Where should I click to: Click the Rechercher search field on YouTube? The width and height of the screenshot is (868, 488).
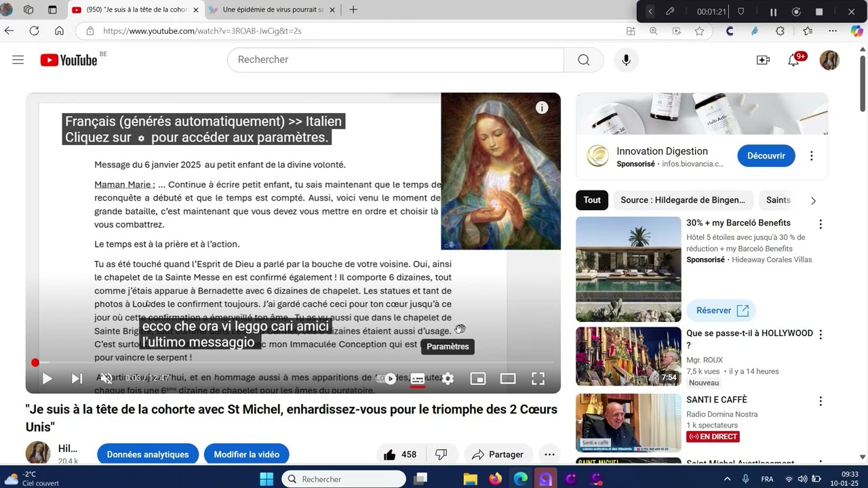(395, 60)
